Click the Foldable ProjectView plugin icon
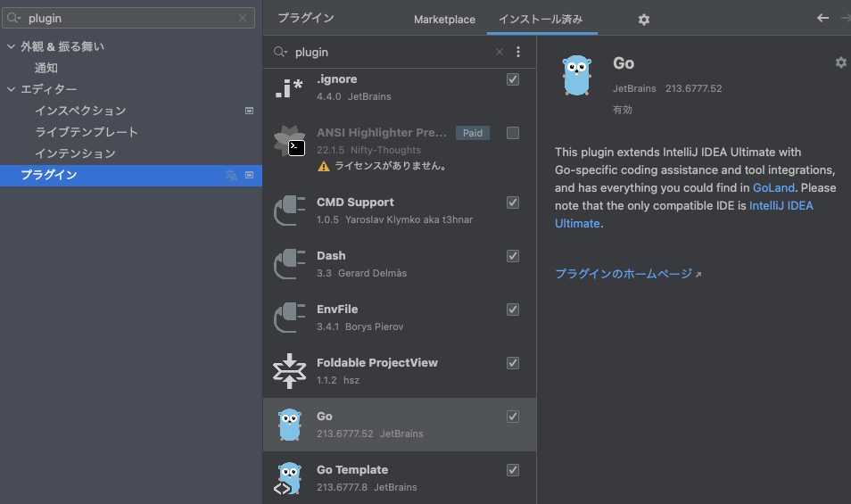The width and height of the screenshot is (851, 504). pos(289,371)
